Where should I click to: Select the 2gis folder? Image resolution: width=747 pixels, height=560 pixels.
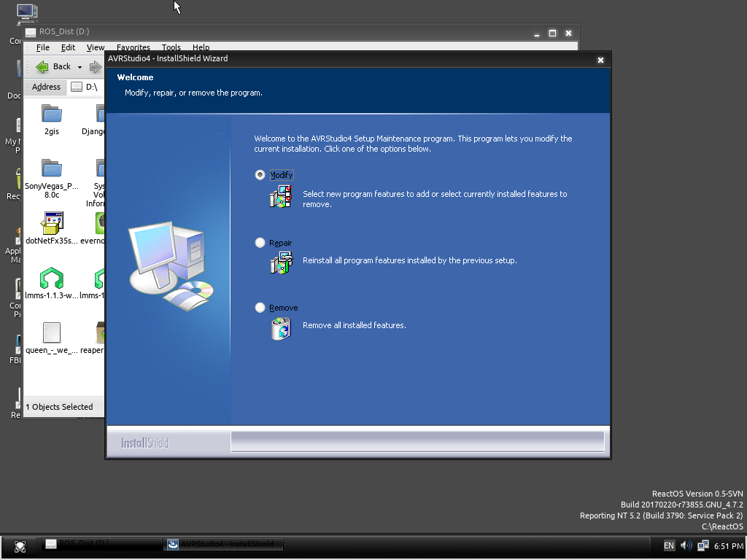pyautogui.click(x=52, y=120)
